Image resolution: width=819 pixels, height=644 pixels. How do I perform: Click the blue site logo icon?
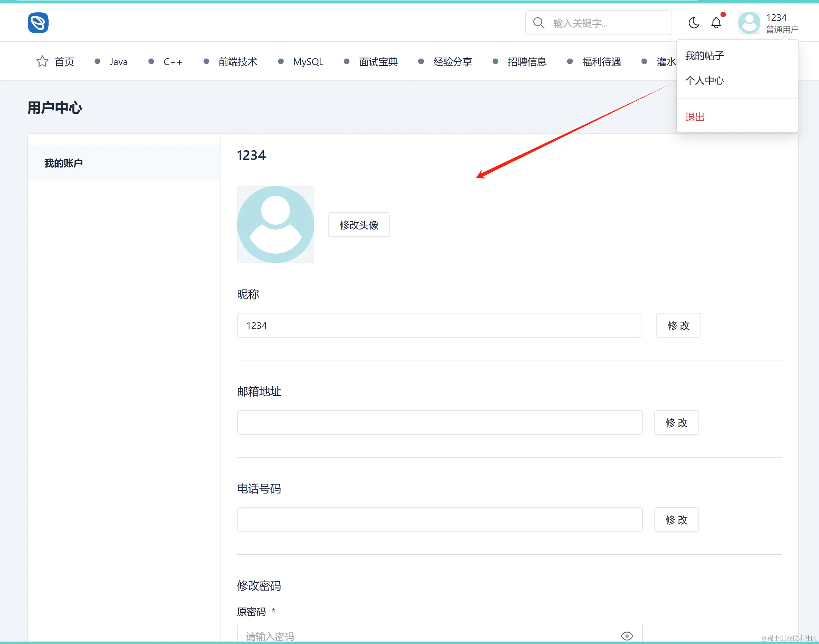(38, 23)
